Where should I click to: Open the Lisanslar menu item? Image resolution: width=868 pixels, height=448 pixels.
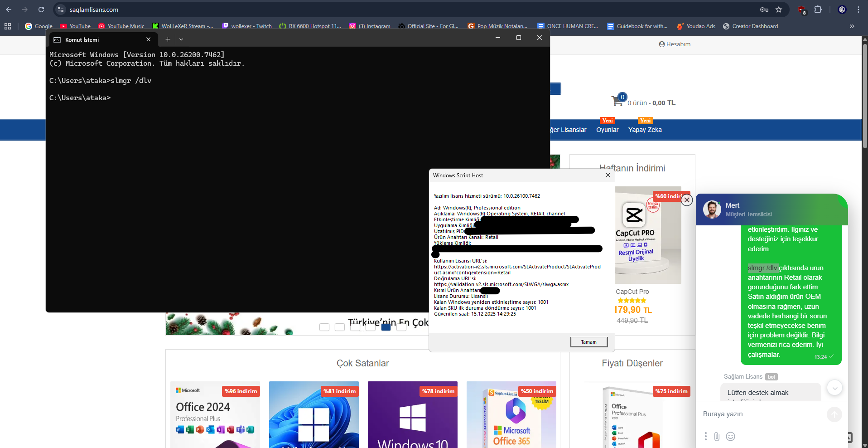[x=568, y=130]
